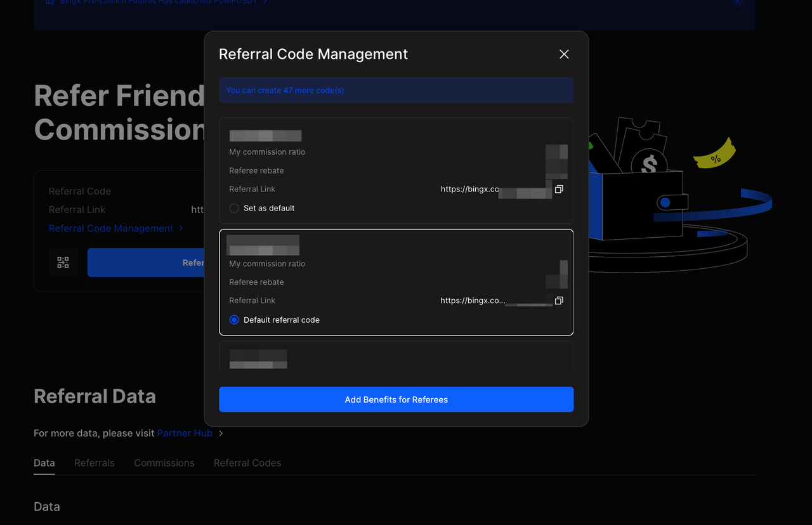The width and height of the screenshot is (812, 525).
Task: Open the QR code icon button
Action: pyautogui.click(x=63, y=262)
